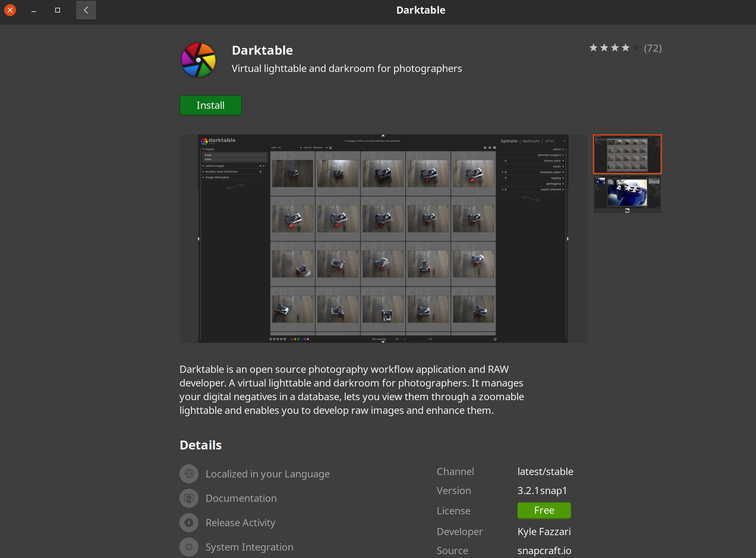Select the lighttable tab in darktable
Screen dimensions: 756x558
pyautogui.click(x=509, y=141)
